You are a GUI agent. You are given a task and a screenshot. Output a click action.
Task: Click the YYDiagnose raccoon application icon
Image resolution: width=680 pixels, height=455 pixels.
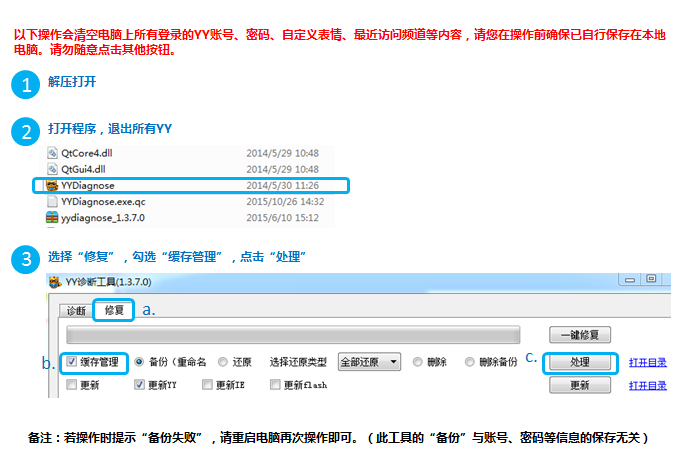click(52, 186)
